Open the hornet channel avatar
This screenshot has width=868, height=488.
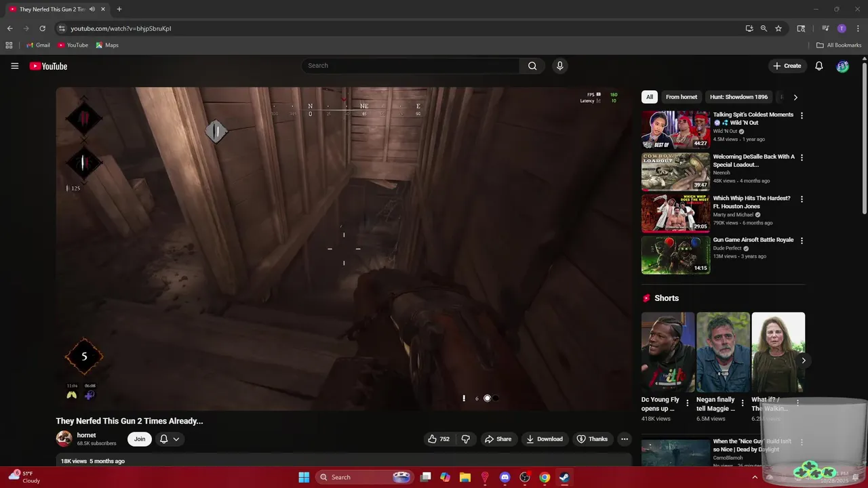tap(64, 439)
